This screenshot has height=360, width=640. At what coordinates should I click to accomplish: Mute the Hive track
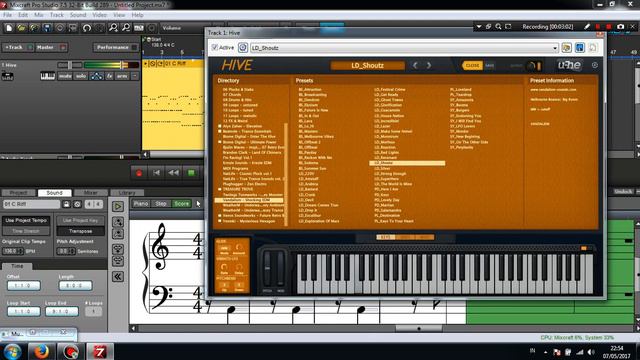click(65, 76)
